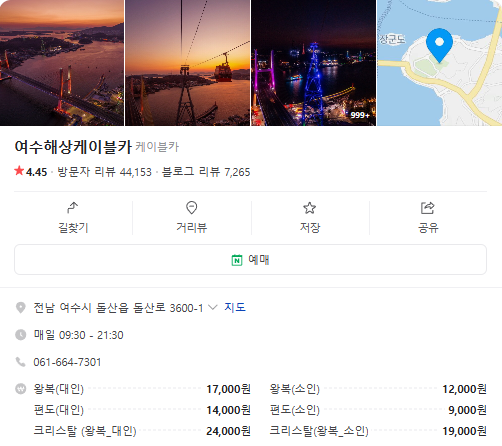This screenshot has width=502, height=446.
Task: Open 방문자 리뷰 44,153 reviews
Action: click(105, 172)
